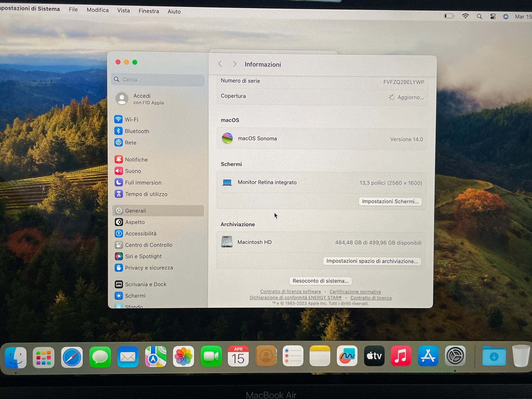Click the macOS Sonoma version row
Screen dimensions: 532x399
322,139
